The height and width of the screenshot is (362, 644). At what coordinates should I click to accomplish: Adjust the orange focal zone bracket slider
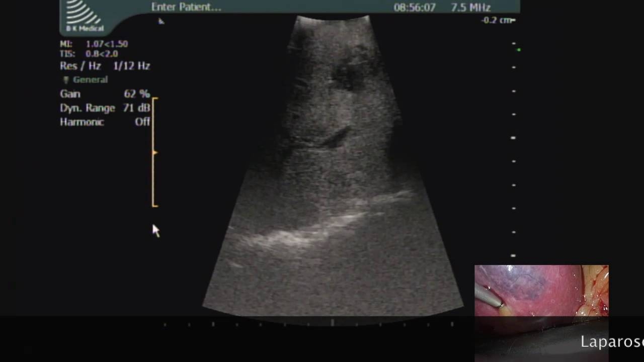coord(154,152)
